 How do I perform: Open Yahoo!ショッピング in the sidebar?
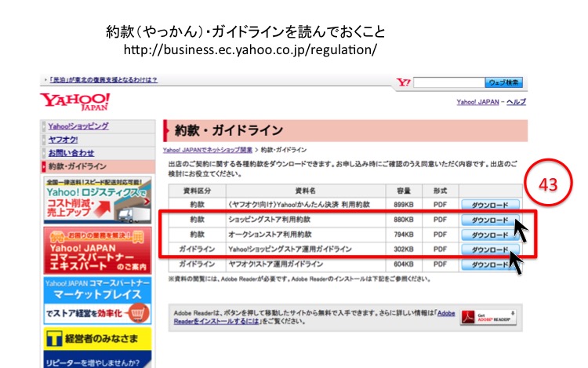click(x=78, y=126)
